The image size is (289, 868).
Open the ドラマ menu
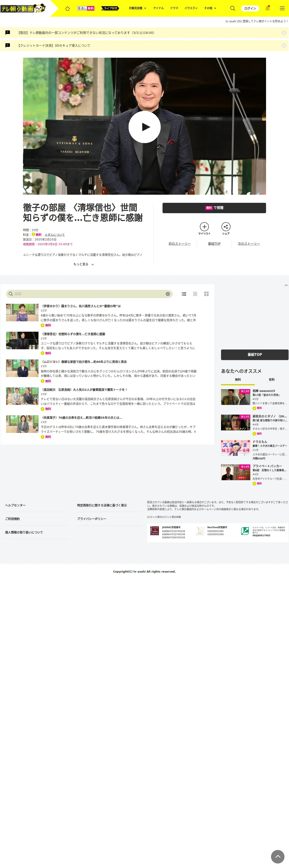(x=174, y=8)
